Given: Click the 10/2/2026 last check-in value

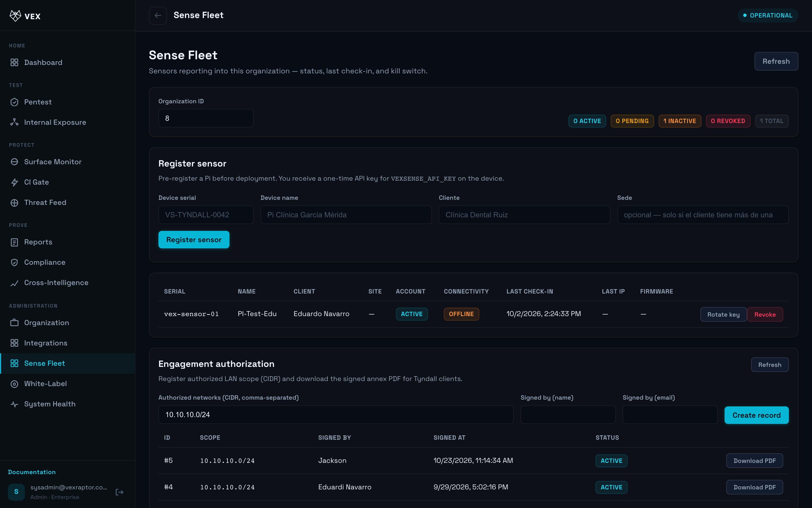Looking at the screenshot, I should [544, 314].
